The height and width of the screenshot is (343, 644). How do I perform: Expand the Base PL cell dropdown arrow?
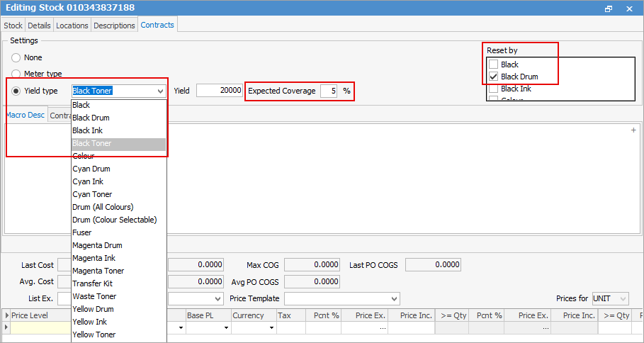[226, 328]
